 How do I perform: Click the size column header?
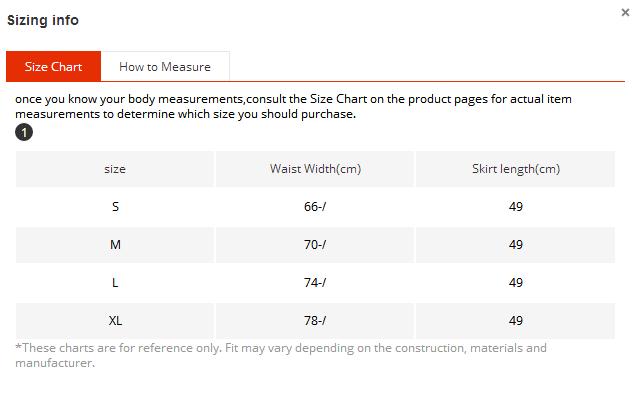click(x=115, y=169)
